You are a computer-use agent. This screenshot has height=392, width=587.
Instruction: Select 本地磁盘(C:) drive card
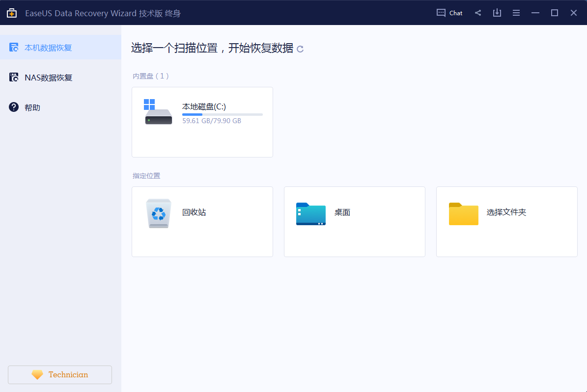202,122
